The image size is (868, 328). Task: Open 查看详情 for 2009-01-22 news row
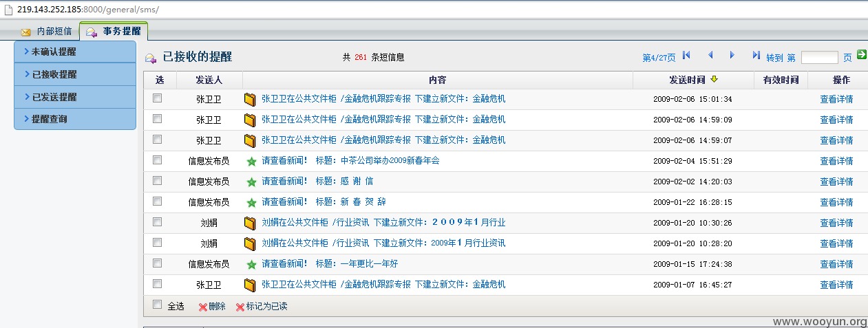[x=836, y=202]
